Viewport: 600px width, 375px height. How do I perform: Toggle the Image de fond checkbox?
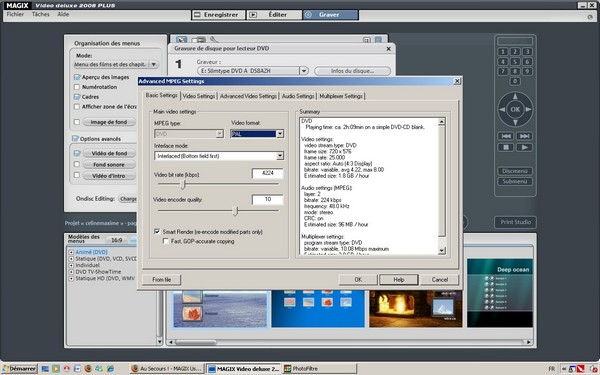[77, 122]
